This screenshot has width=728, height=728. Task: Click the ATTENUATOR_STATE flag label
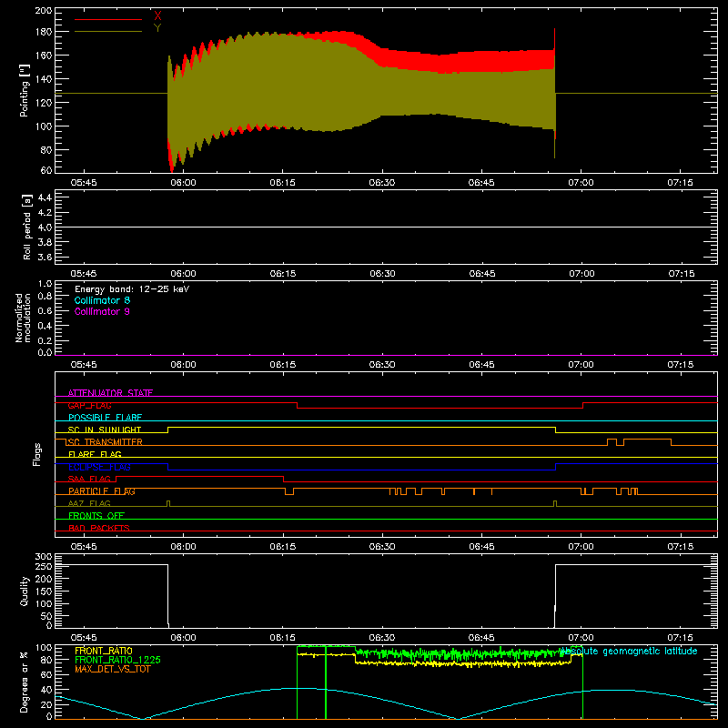tap(110, 393)
